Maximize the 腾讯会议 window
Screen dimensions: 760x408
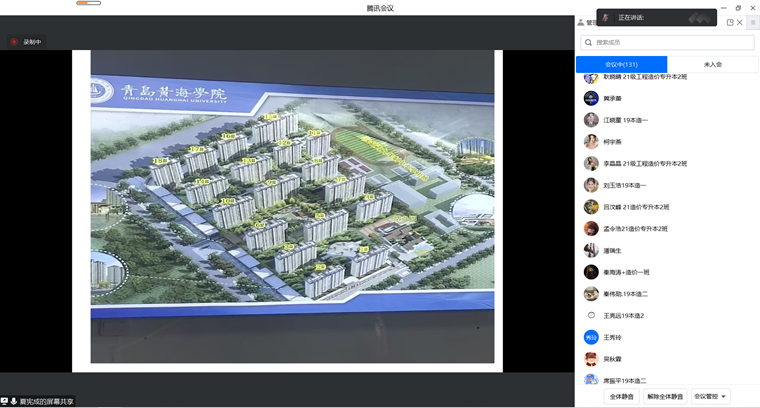(738, 8)
